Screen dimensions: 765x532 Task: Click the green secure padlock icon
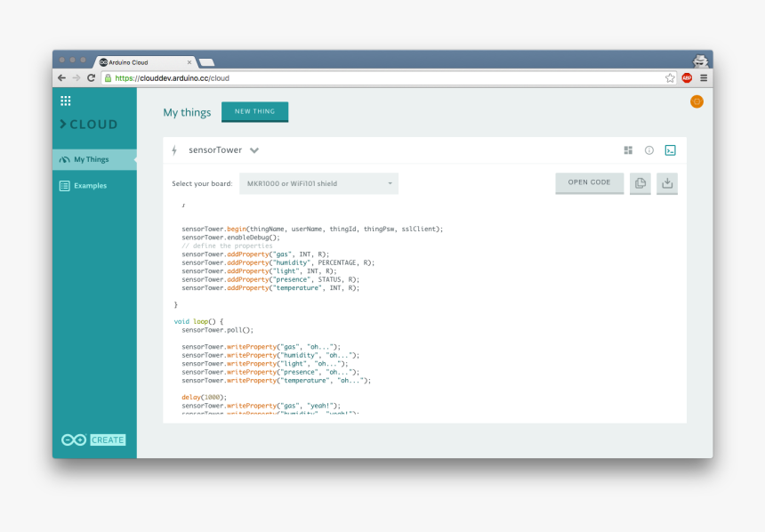[x=109, y=78]
